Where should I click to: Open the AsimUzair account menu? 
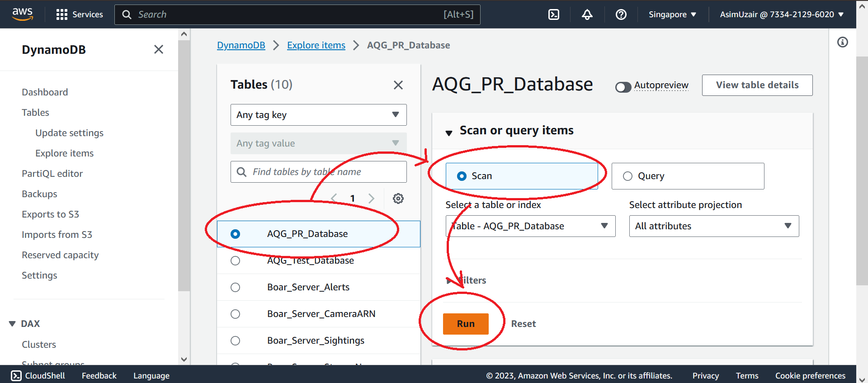(782, 14)
